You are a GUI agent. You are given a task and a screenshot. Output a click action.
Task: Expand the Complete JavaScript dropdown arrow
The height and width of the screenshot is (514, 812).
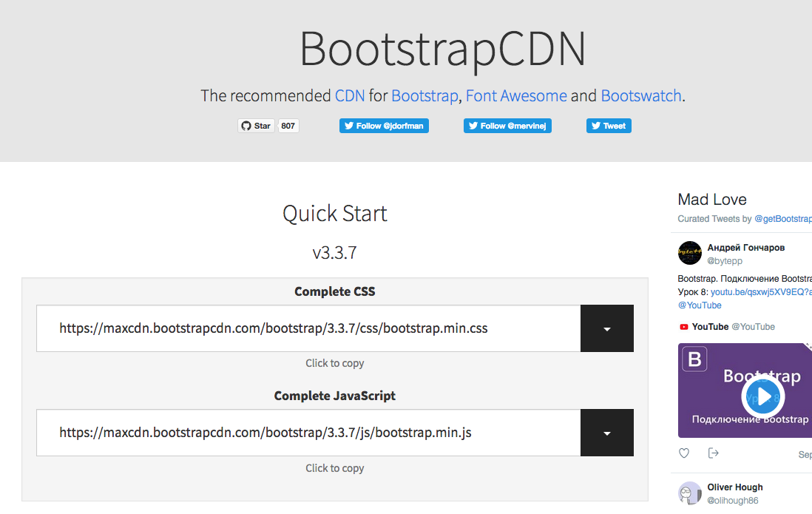tap(607, 433)
